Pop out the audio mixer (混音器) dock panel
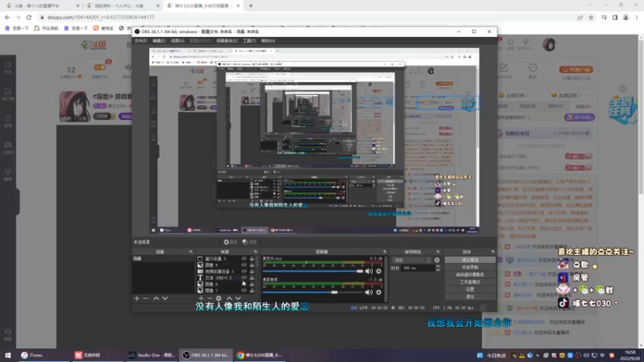Screen dimensions: 644x362 (x=385, y=252)
